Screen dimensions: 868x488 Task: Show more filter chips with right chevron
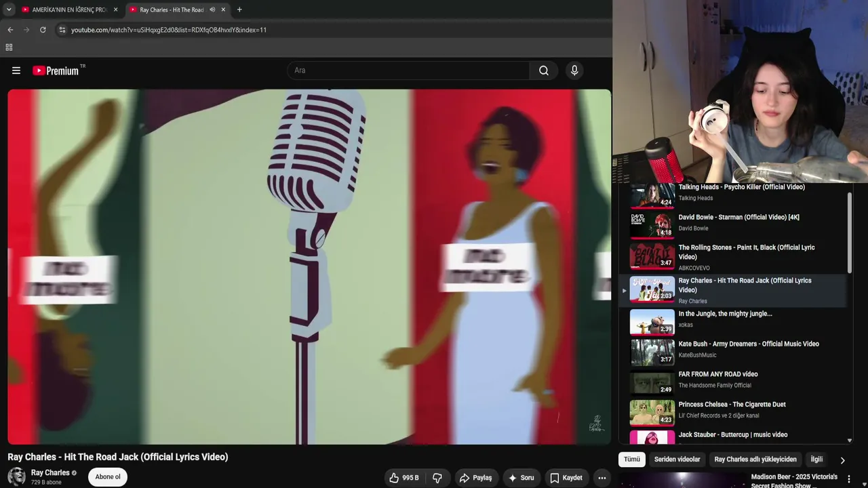842,460
